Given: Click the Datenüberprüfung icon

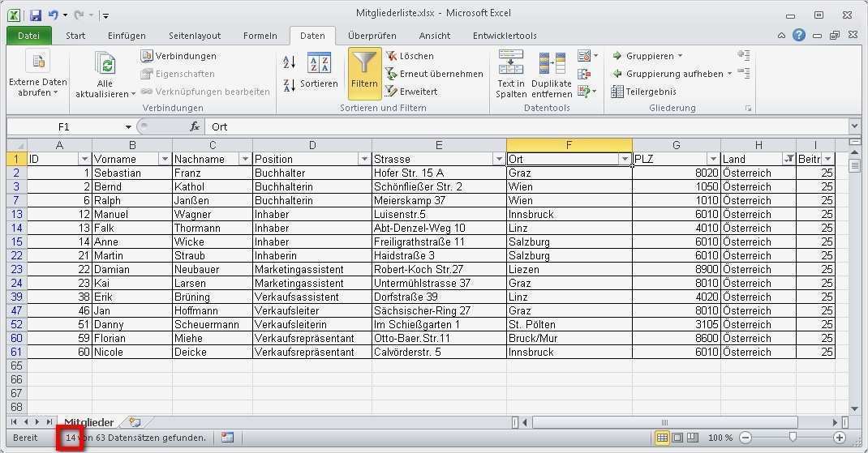Looking at the screenshot, I should click(584, 56).
